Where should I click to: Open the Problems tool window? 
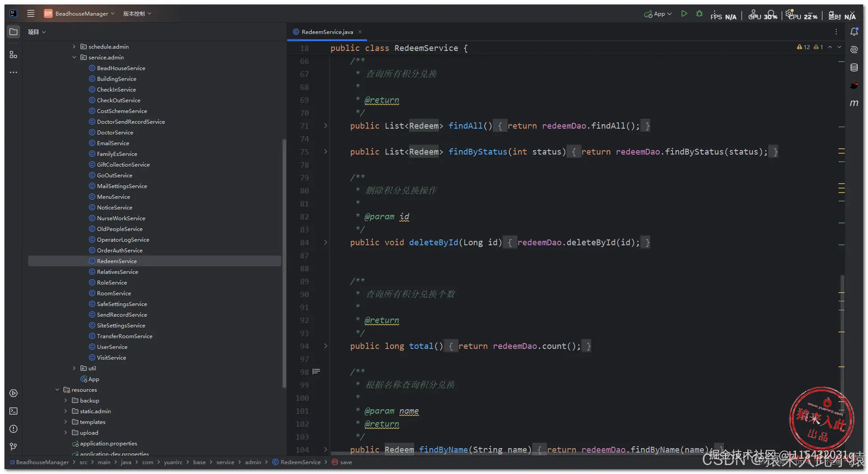coord(13,429)
